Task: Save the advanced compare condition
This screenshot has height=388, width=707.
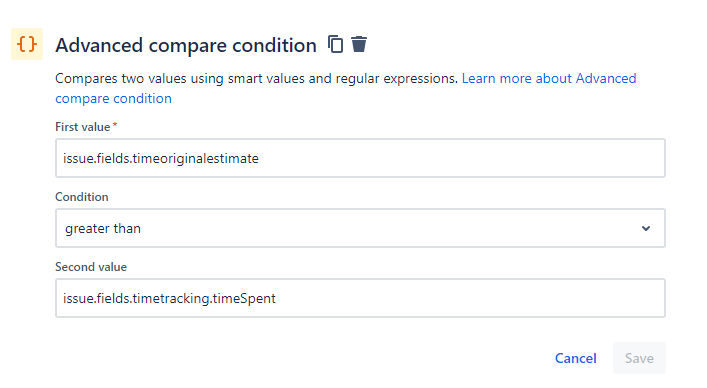Action: click(639, 358)
